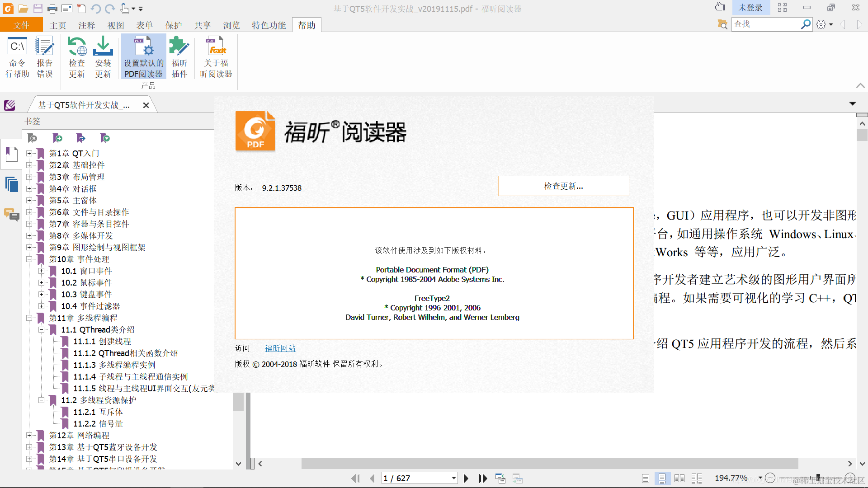Collapse the 第10章 事件处理 bookmark

(x=29, y=259)
